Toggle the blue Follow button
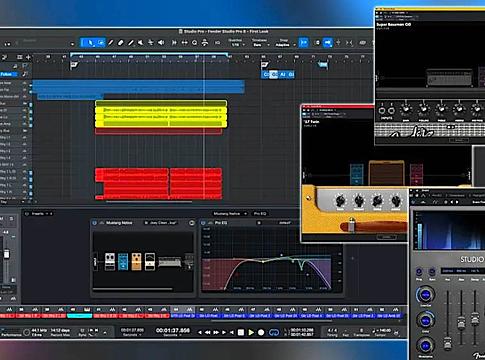The image size is (485, 360). point(9,74)
